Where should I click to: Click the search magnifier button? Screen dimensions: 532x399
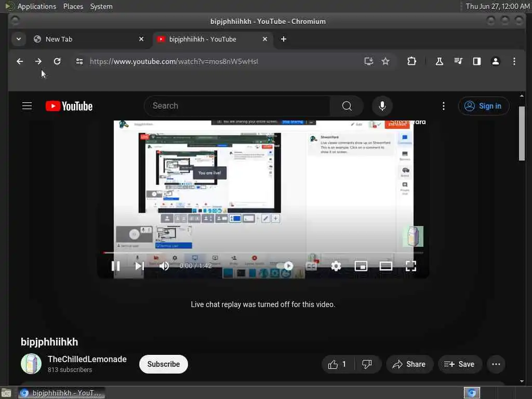click(347, 106)
